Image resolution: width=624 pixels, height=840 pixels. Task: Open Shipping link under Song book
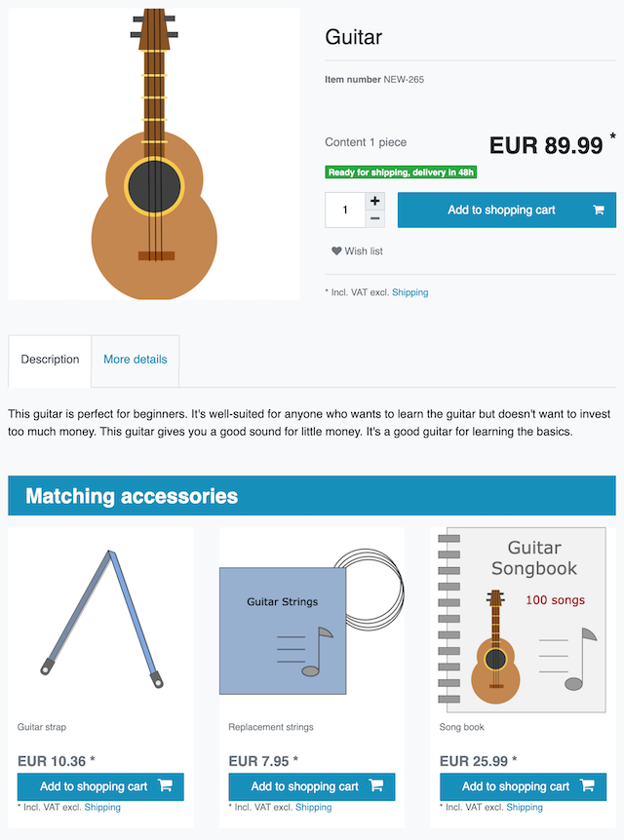pos(525,808)
